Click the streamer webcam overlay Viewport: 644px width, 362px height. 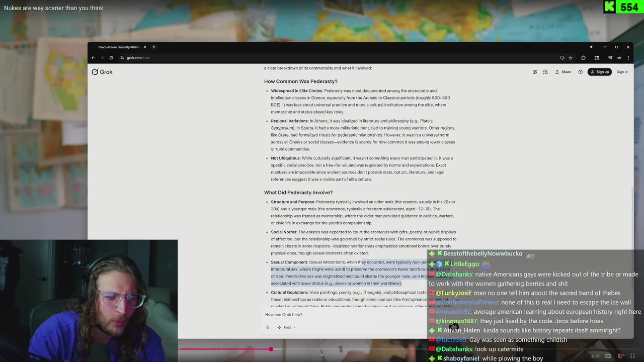89,301
